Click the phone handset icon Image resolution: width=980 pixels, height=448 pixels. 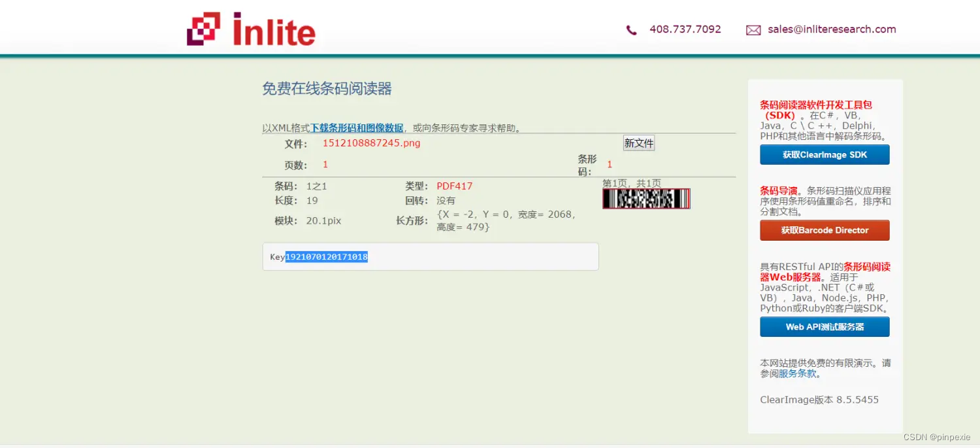click(630, 29)
